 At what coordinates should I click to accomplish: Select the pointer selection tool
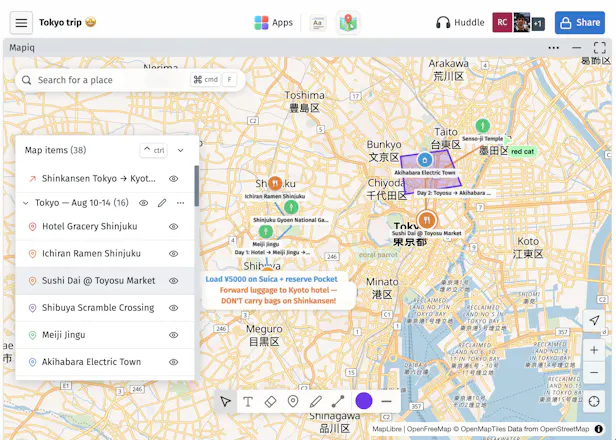tap(226, 402)
